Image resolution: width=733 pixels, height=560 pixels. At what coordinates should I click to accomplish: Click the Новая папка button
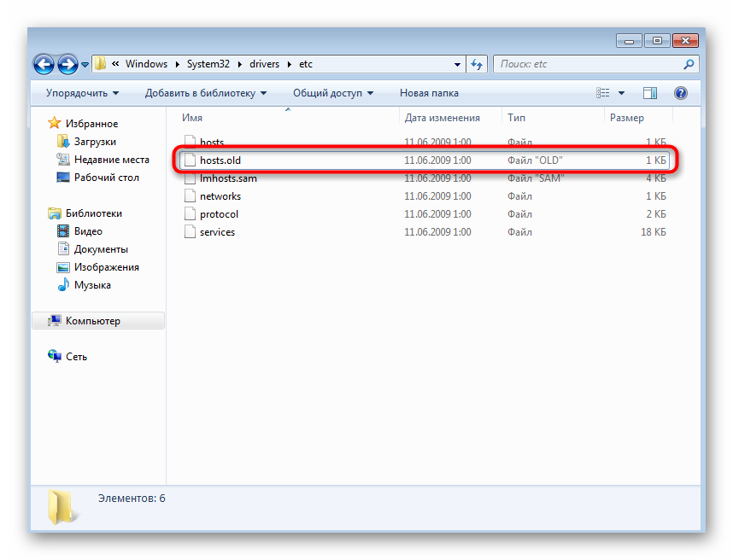429,93
